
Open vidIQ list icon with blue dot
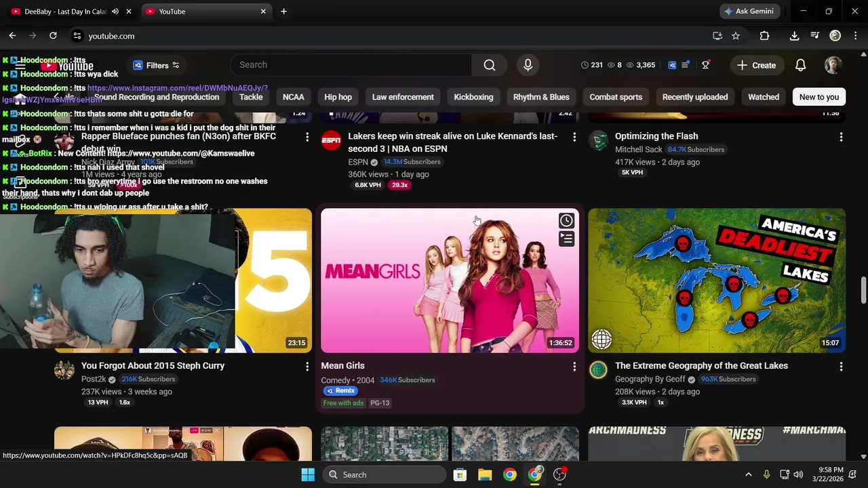pyautogui.click(x=686, y=65)
